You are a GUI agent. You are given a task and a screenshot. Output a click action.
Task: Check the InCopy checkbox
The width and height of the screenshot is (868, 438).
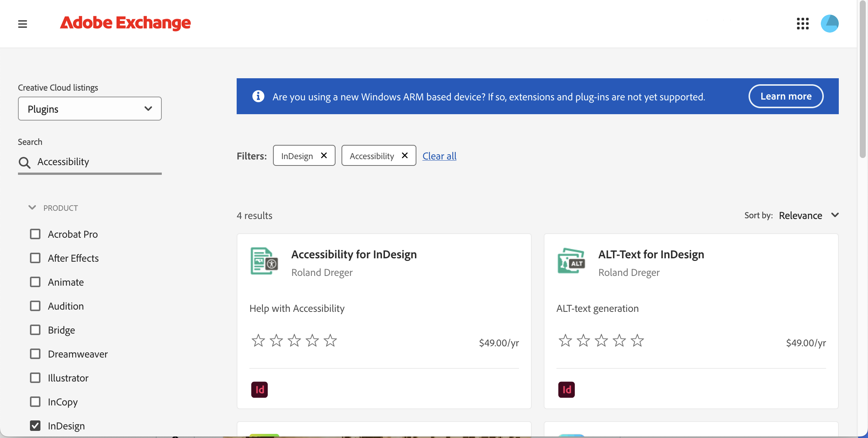click(35, 402)
